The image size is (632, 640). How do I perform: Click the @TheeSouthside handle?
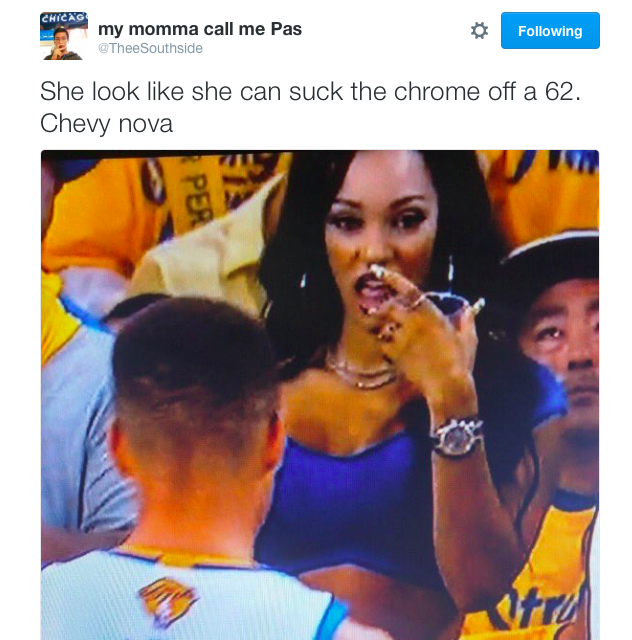(x=150, y=48)
